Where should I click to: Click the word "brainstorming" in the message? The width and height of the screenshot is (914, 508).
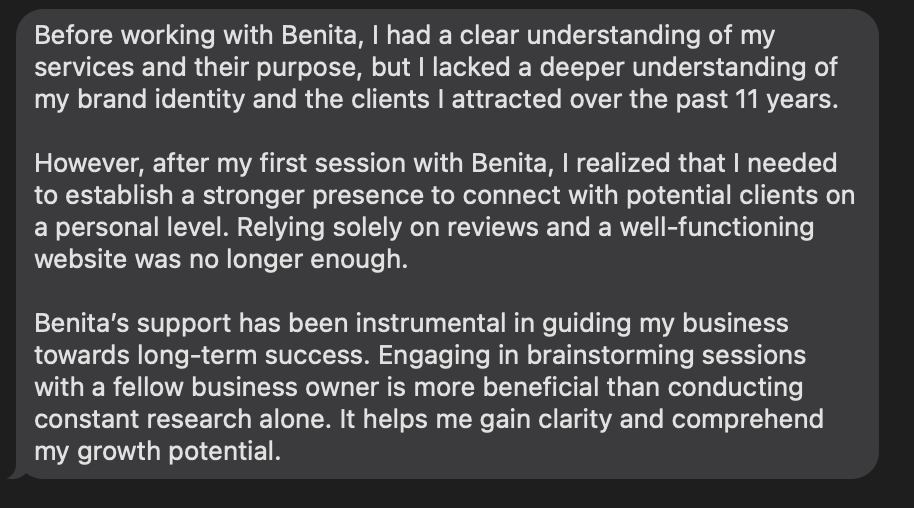coord(610,355)
